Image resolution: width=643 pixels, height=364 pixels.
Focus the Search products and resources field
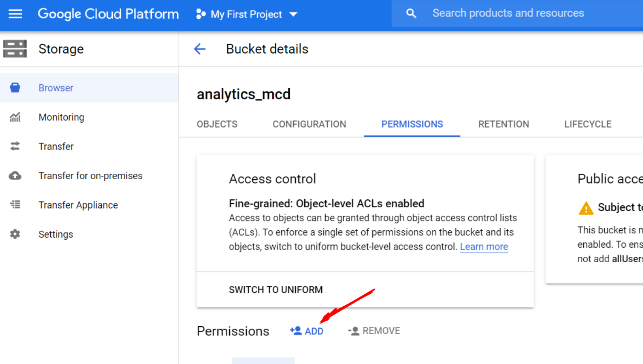coord(517,14)
